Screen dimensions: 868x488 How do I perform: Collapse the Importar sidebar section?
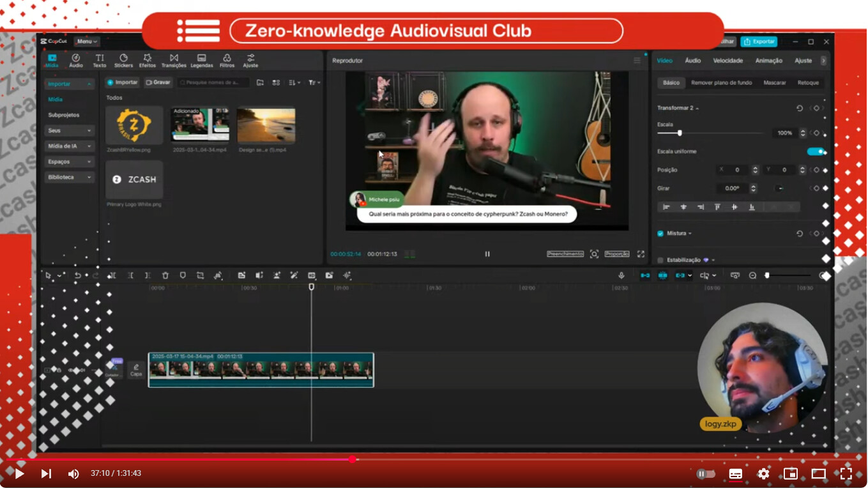(x=69, y=84)
